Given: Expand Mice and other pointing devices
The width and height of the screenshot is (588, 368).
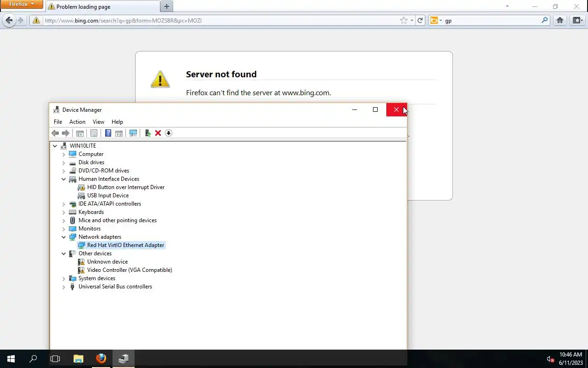Looking at the screenshot, I should click(x=64, y=220).
